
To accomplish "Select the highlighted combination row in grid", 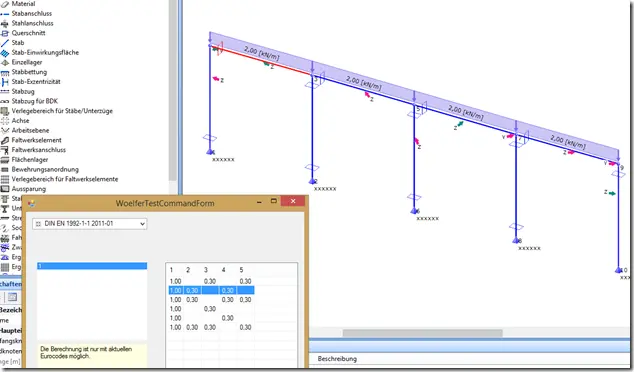I will point(211,290).
